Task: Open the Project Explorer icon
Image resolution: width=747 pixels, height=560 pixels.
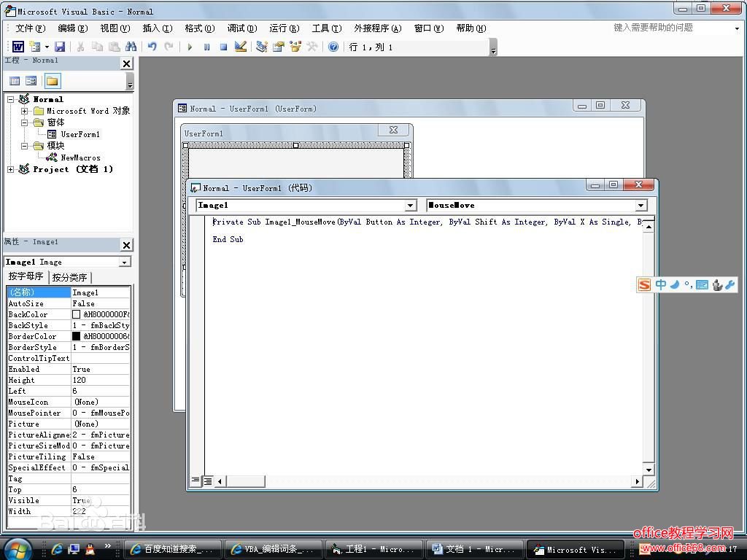Action: point(262,47)
